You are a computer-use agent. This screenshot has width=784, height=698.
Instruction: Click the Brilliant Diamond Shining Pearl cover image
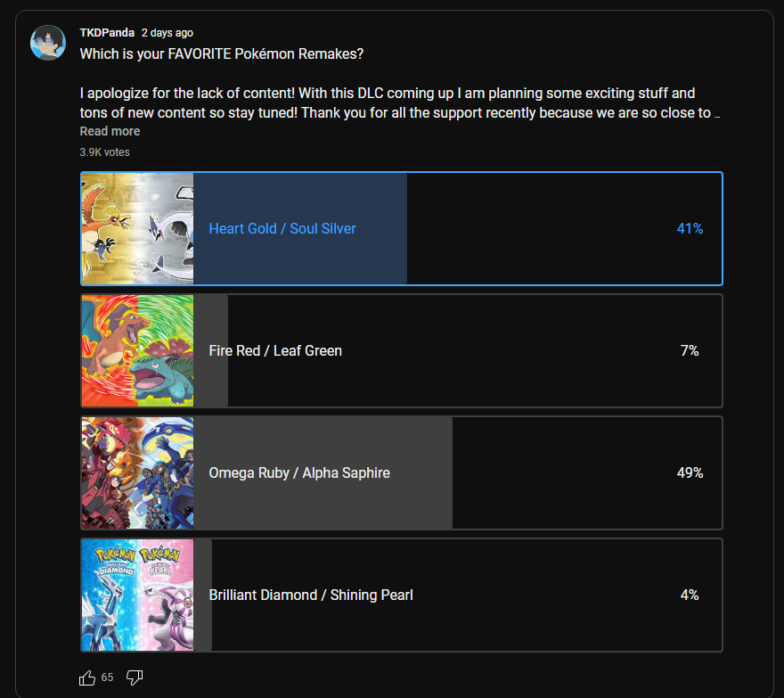pos(137,595)
